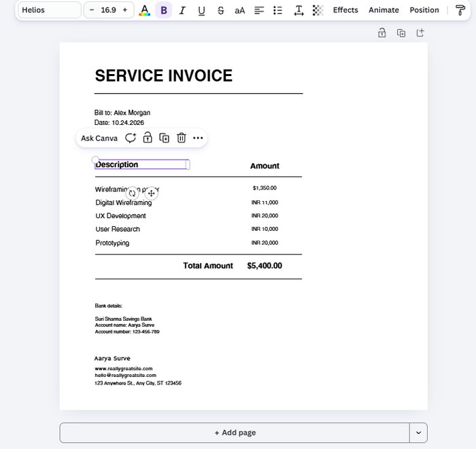Select the SERVICE INVOICE heading
This screenshot has width=476, height=449.
tap(164, 75)
